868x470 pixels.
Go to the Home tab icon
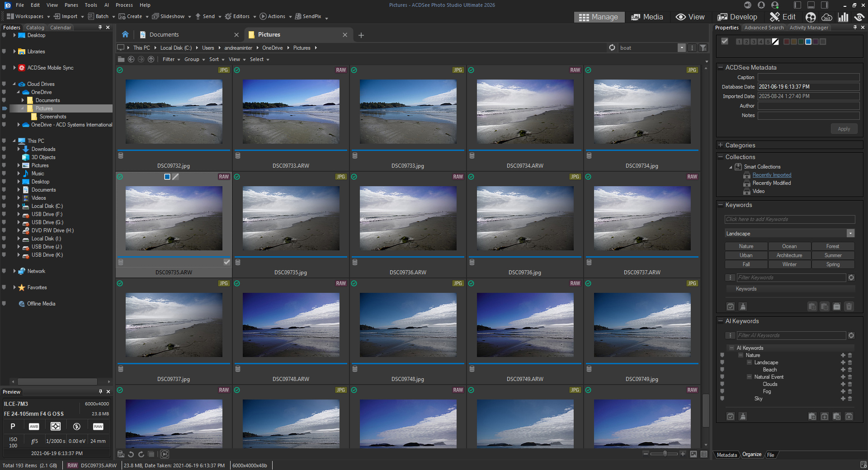[125, 35]
